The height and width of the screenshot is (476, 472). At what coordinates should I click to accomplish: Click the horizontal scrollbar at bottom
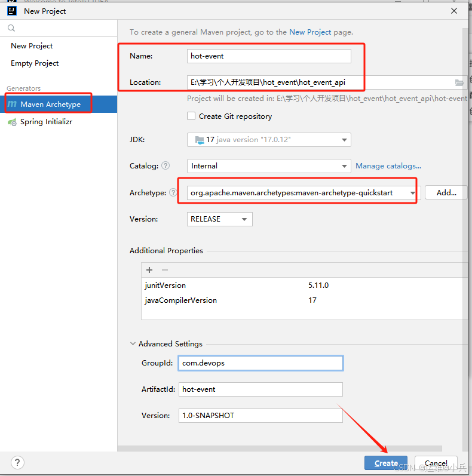280,449
